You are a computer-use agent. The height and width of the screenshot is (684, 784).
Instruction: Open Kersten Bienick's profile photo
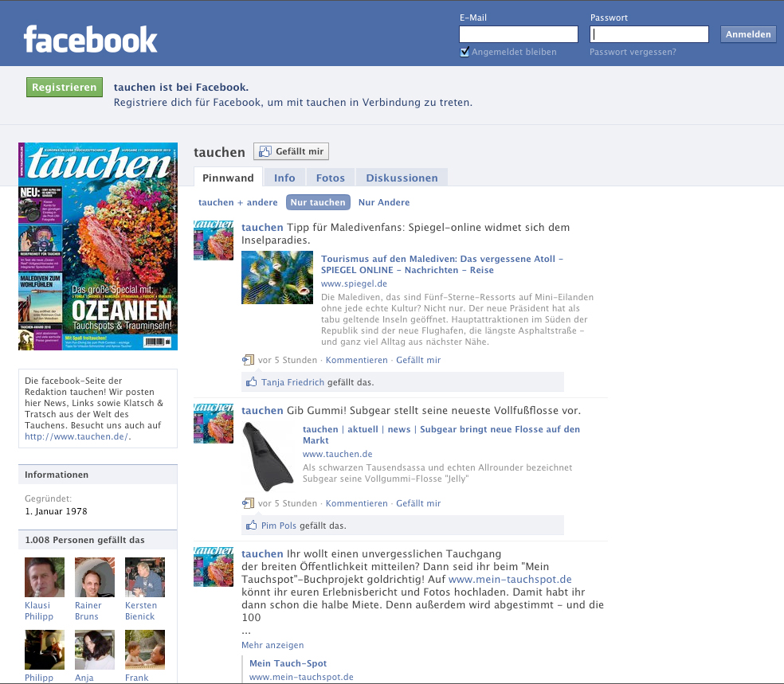pyautogui.click(x=145, y=577)
